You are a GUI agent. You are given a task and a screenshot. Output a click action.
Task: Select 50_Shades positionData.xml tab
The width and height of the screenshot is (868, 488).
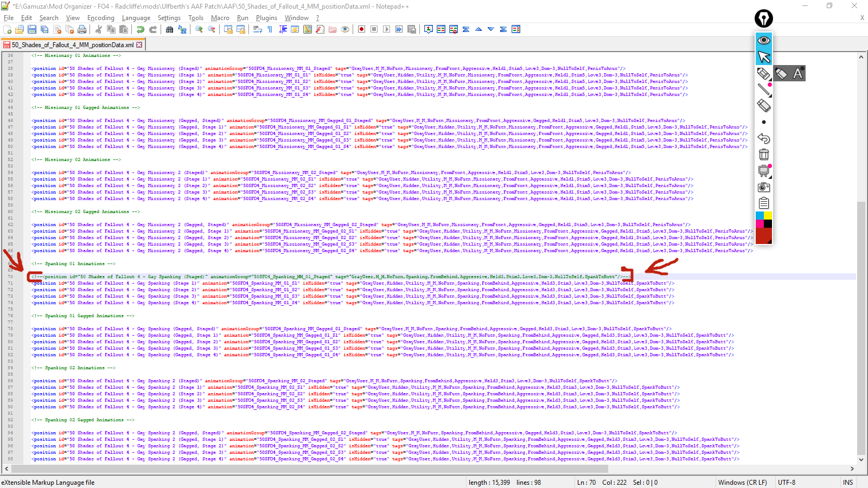pyautogui.click(x=72, y=45)
